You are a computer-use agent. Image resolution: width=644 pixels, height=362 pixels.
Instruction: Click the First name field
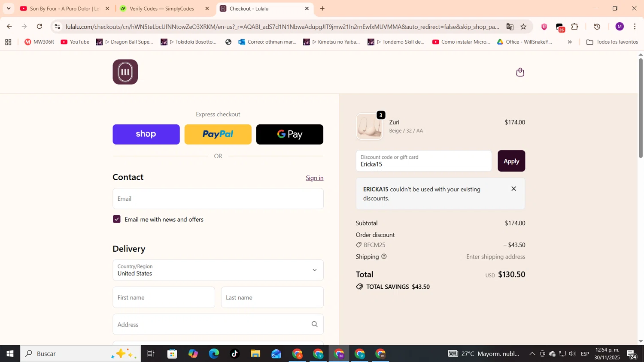164,297
